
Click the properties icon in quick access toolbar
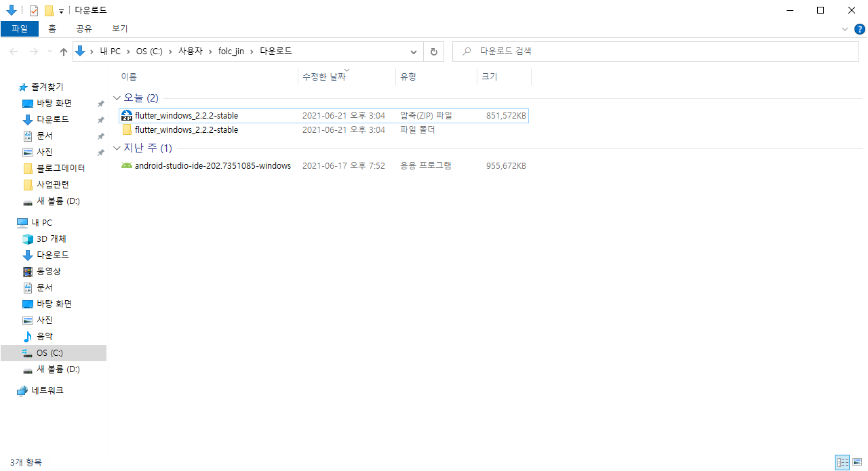pyautogui.click(x=34, y=10)
